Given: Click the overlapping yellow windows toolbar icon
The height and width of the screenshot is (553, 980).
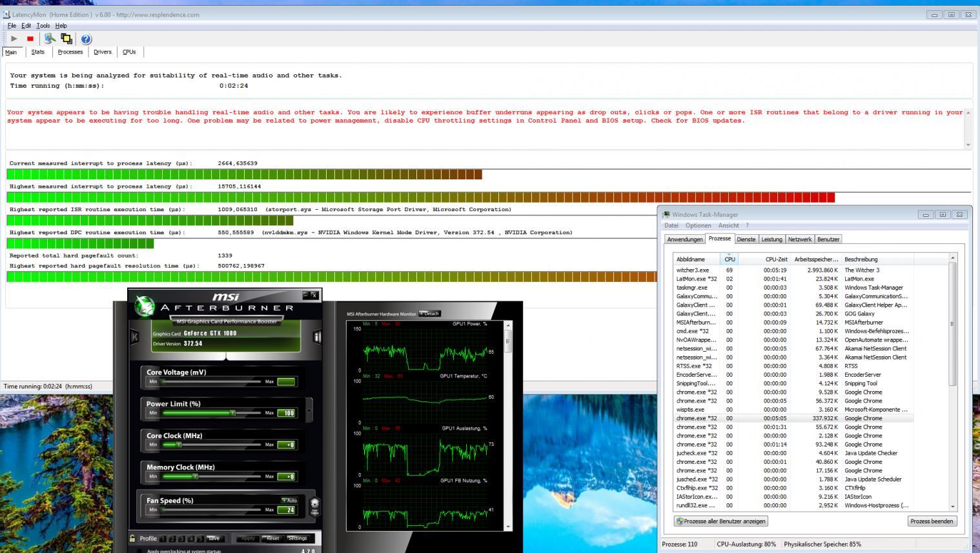Looking at the screenshot, I should coord(66,39).
